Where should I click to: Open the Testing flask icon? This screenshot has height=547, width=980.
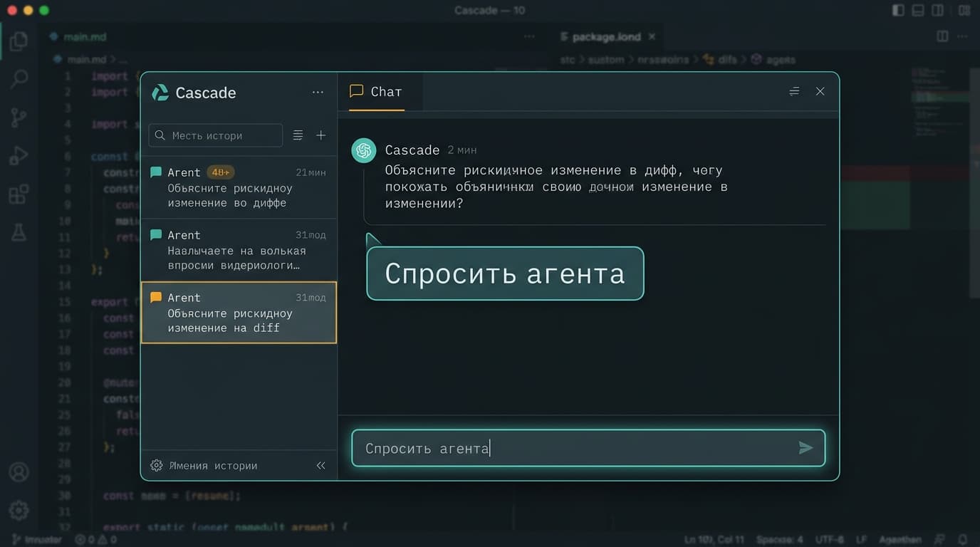pos(19,231)
